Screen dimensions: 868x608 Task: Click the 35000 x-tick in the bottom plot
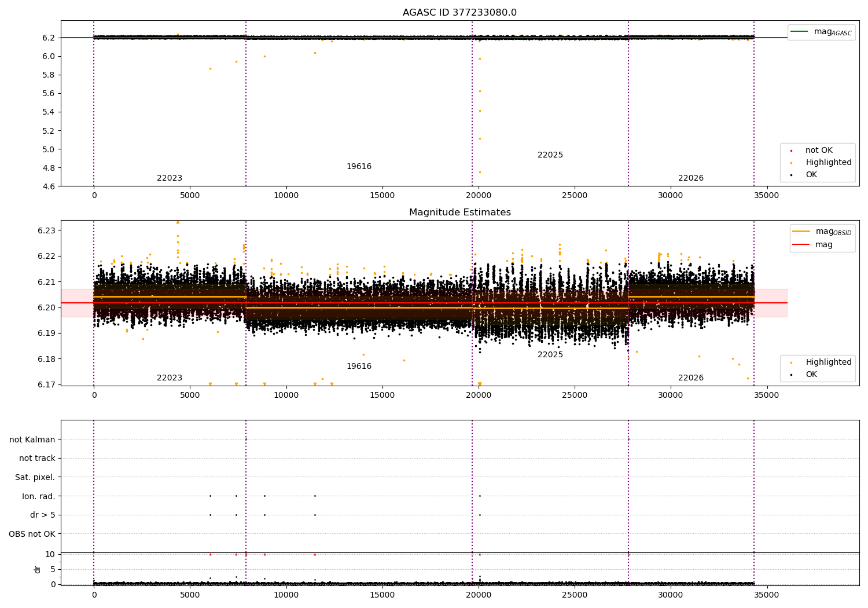(767, 594)
